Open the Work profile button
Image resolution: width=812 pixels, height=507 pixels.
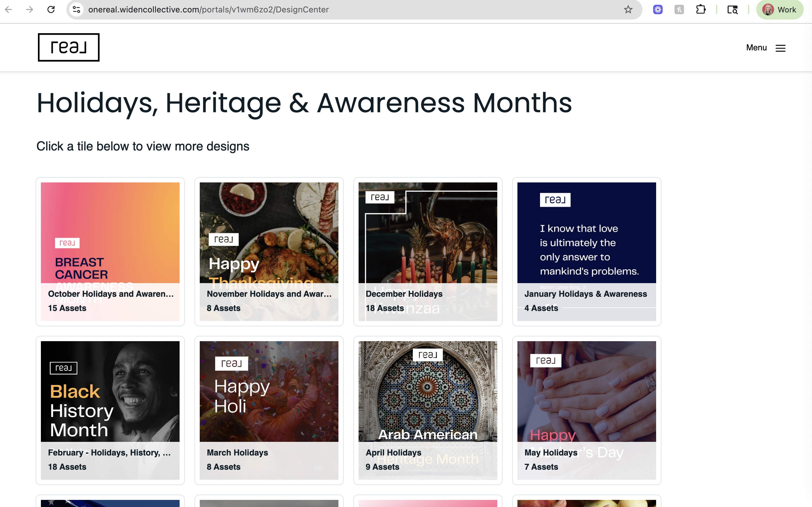779,9
